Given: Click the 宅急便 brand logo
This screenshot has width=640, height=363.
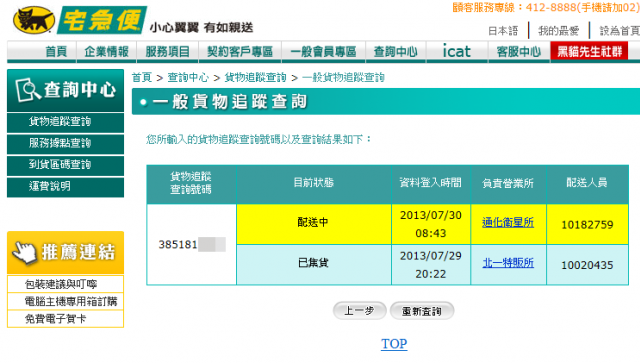Looking at the screenshot, I should click(102, 20).
